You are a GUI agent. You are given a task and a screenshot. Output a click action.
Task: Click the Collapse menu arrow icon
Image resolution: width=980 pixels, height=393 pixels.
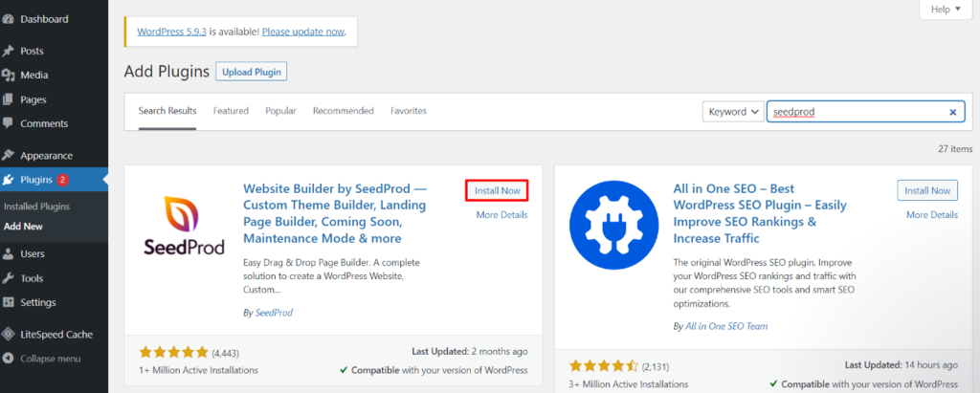click(x=8, y=359)
